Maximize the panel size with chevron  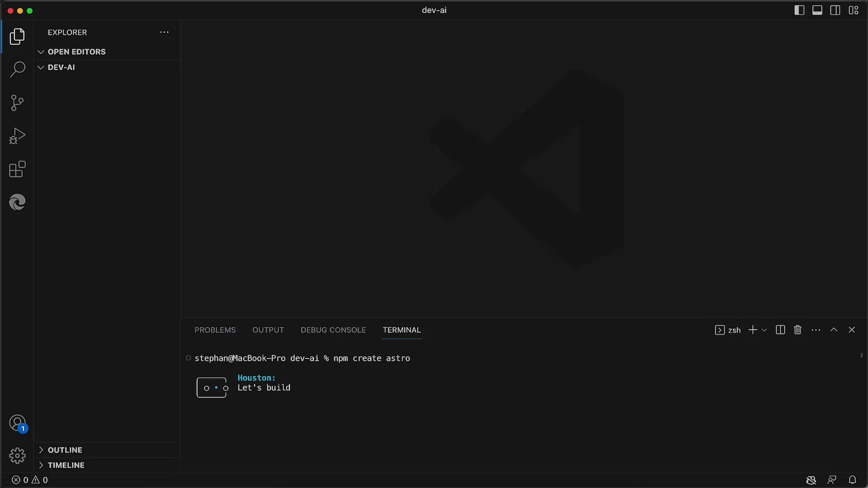[834, 330]
